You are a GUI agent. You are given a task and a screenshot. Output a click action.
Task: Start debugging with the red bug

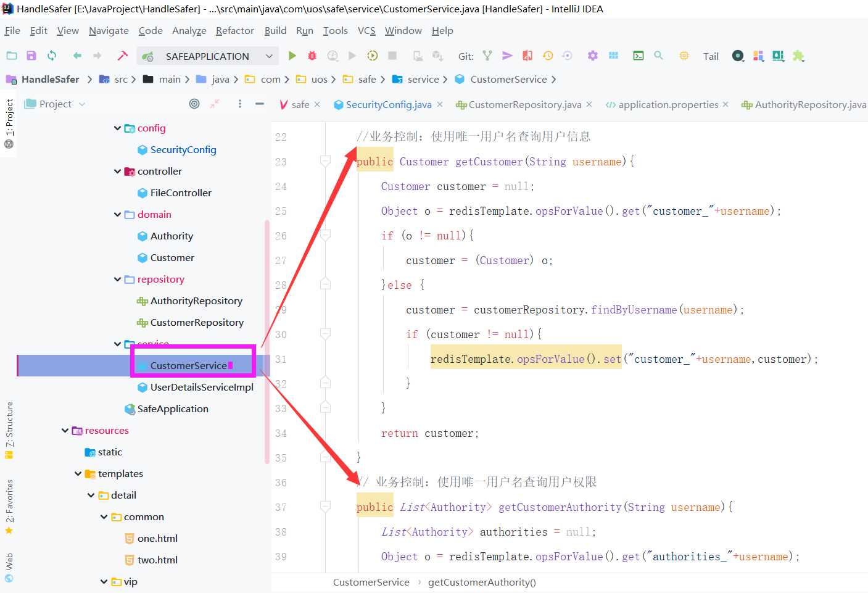(x=312, y=56)
